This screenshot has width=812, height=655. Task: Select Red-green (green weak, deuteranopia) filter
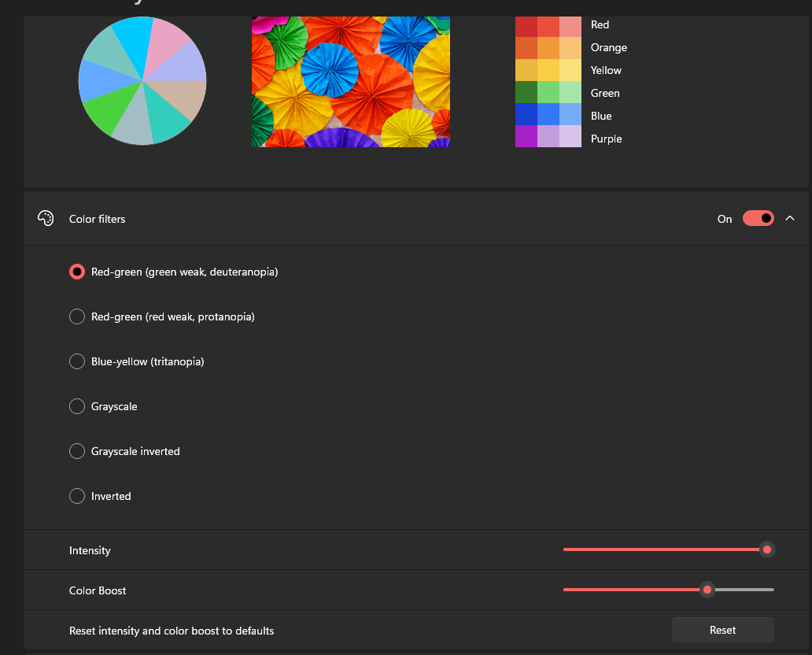coord(77,272)
